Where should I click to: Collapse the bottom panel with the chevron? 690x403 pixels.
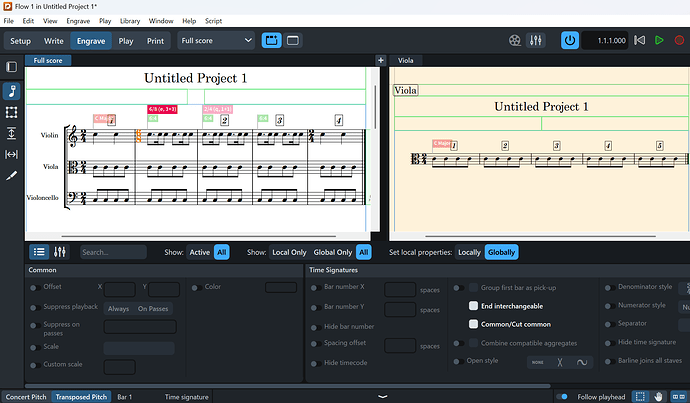(383, 396)
